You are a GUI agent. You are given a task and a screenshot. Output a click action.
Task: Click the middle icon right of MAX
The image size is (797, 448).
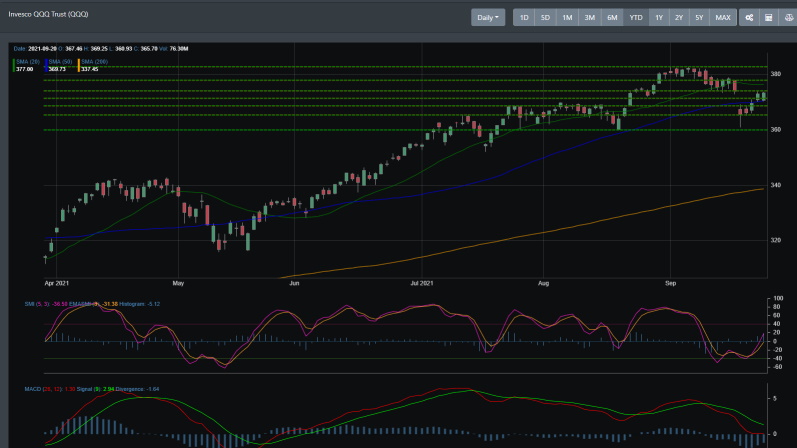(x=768, y=17)
